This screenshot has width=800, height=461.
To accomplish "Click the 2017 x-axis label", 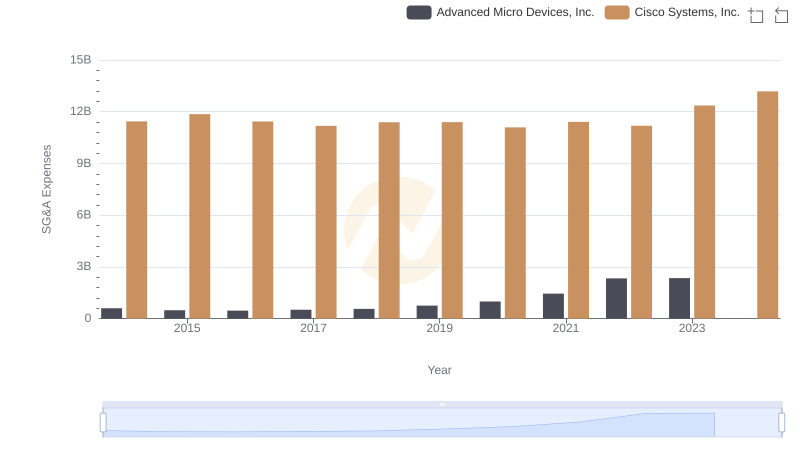I will [313, 328].
